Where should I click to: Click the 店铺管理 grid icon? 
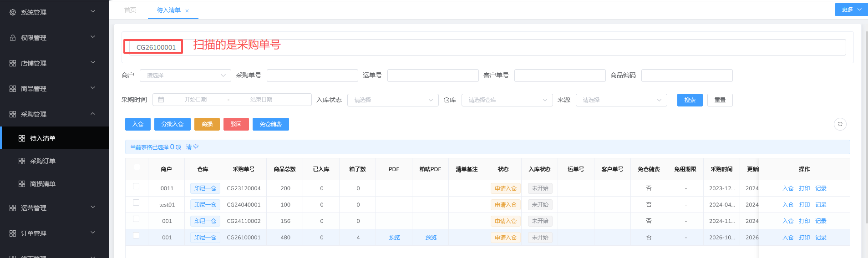tap(13, 63)
